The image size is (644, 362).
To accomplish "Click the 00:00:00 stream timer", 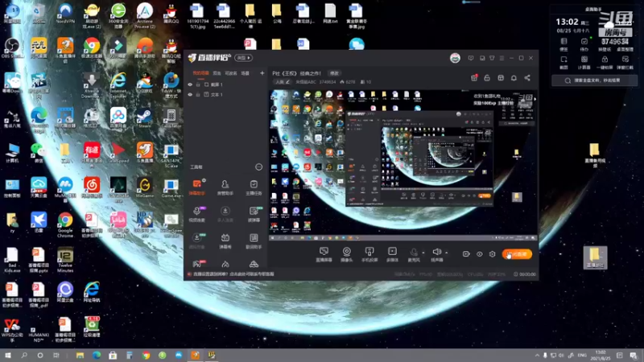I will click(x=526, y=274).
